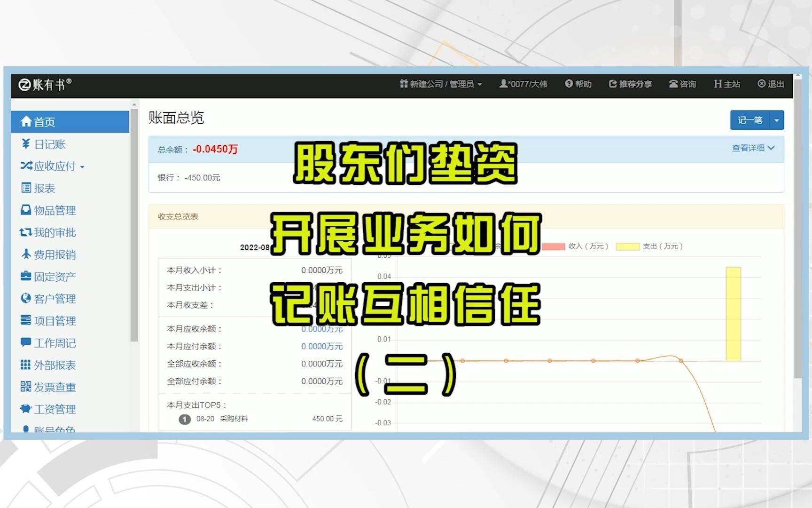
Task: Click 退出 link
Action: [771, 84]
